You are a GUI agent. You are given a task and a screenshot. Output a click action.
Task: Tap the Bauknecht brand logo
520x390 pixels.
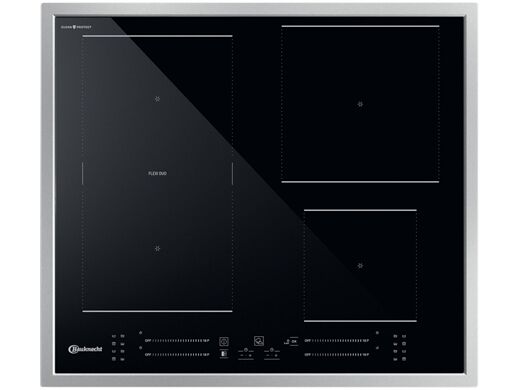coord(85,349)
